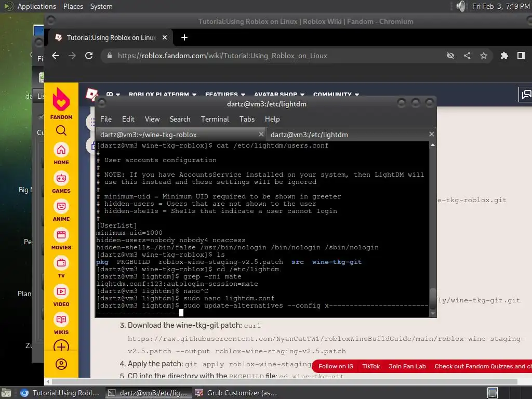Open the terminal Tabs menu
The height and width of the screenshot is (399, 532).
(247, 119)
